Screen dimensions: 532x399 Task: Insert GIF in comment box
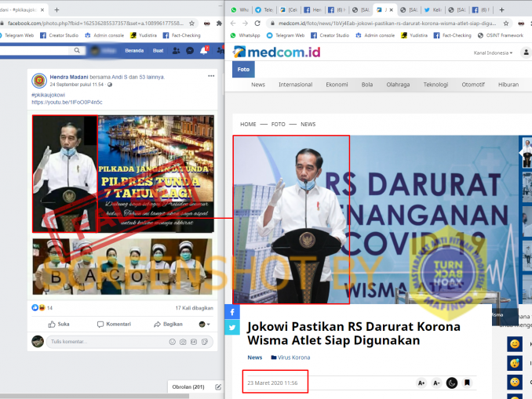[x=194, y=342]
